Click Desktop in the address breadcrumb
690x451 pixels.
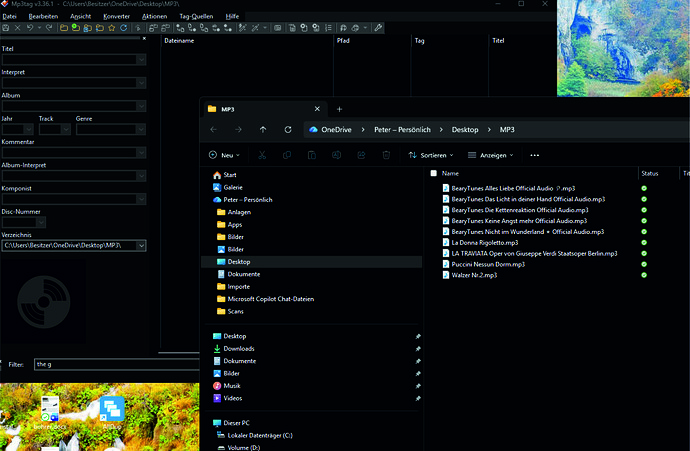(x=465, y=129)
